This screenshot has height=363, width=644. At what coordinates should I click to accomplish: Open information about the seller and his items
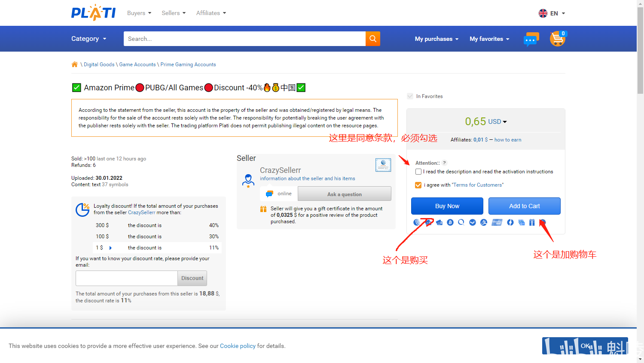(x=308, y=178)
